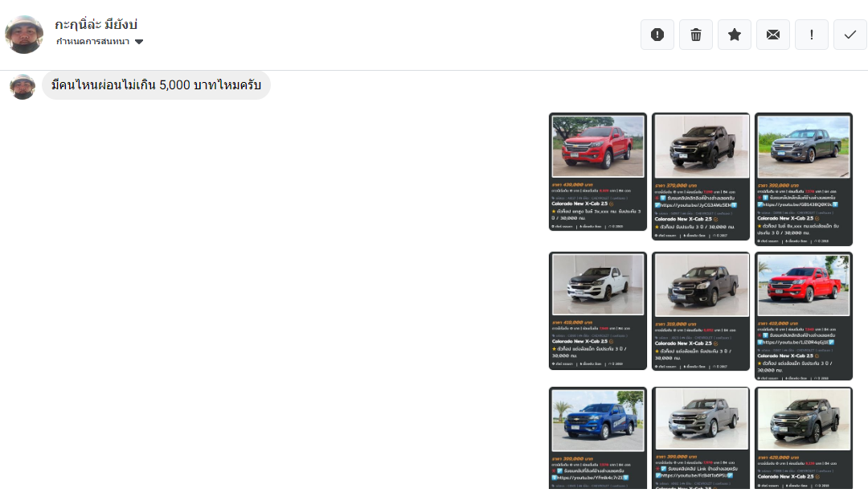
Task: Flag conversation with the plain exclamation mark icon
Action: point(812,35)
